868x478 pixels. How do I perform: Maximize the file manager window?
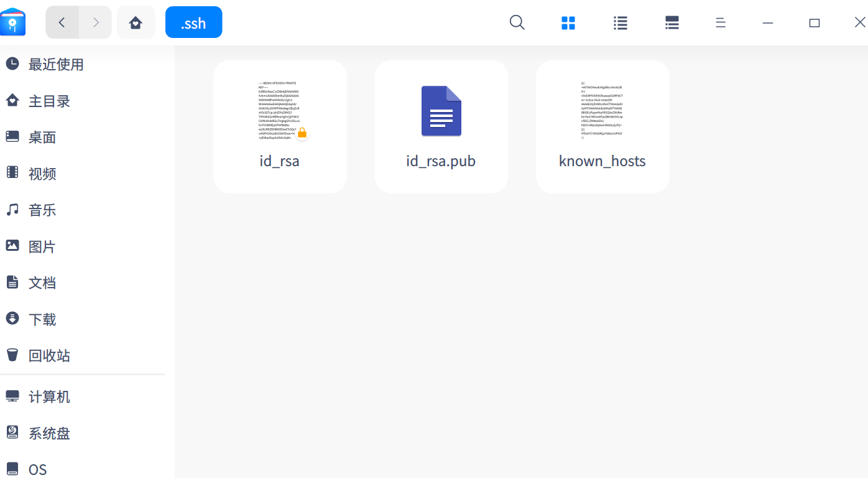[815, 23]
